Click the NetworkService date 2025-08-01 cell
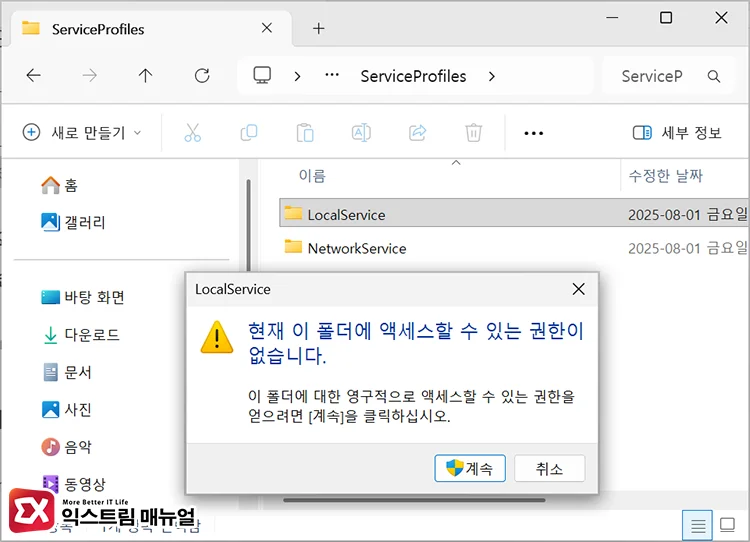 pyautogui.click(x=687, y=248)
